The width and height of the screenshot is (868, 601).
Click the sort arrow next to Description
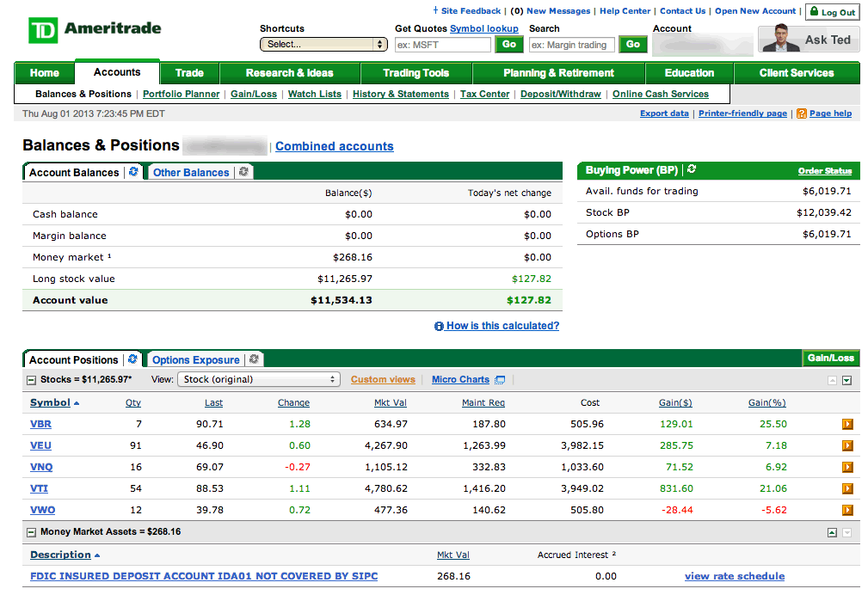(x=97, y=555)
